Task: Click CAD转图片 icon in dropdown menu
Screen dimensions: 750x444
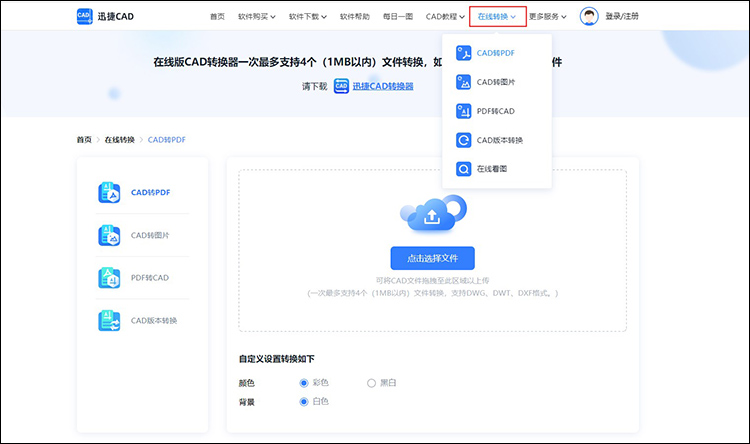Action: click(463, 82)
